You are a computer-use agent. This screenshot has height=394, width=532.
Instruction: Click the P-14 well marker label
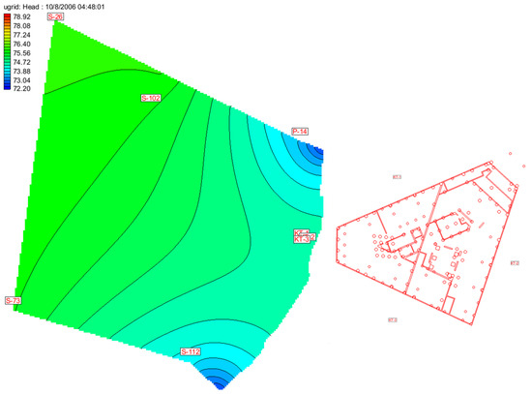pyautogui.click(x=300, y=132)
